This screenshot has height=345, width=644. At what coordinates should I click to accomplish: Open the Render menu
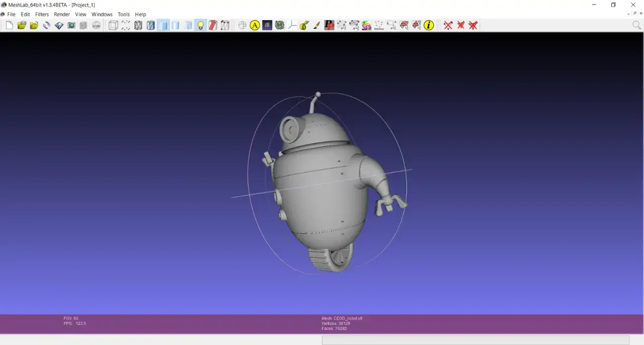click(62, 15)
